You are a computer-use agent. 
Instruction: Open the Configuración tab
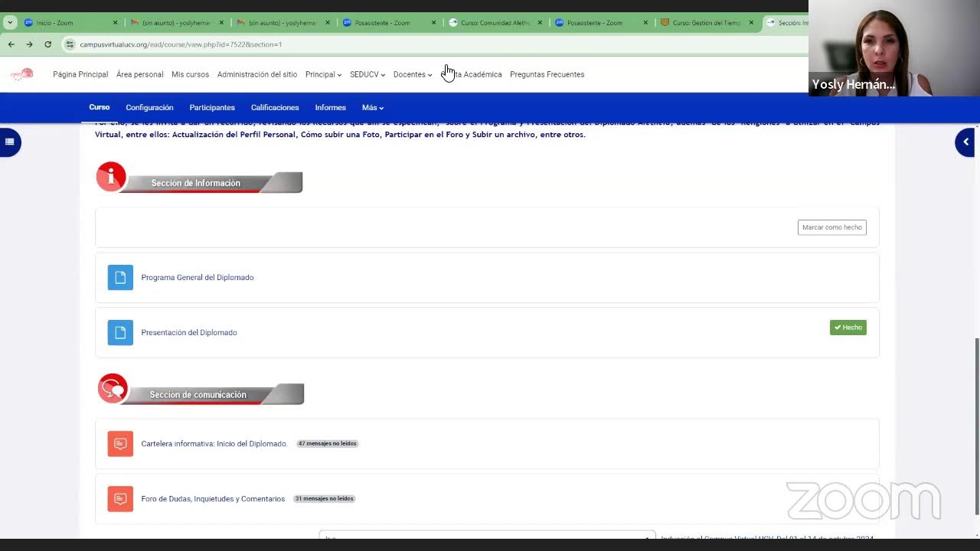click(x=149, y=108)
